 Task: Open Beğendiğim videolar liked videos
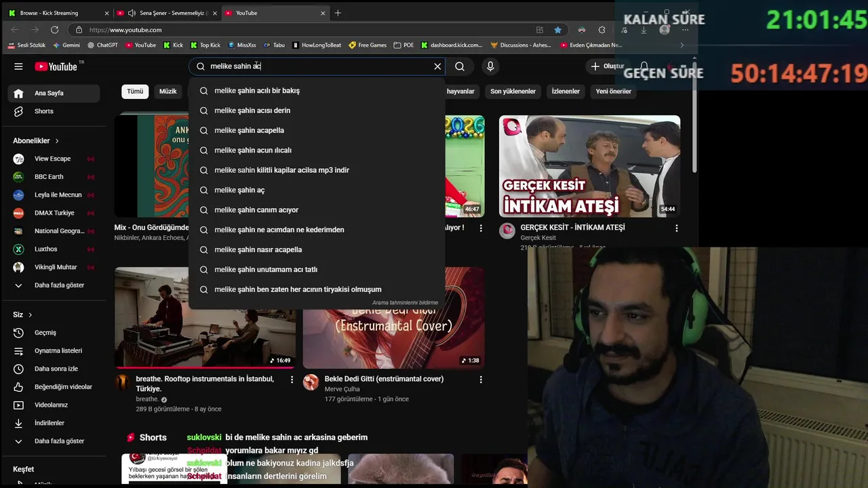[x=54, y=387]
